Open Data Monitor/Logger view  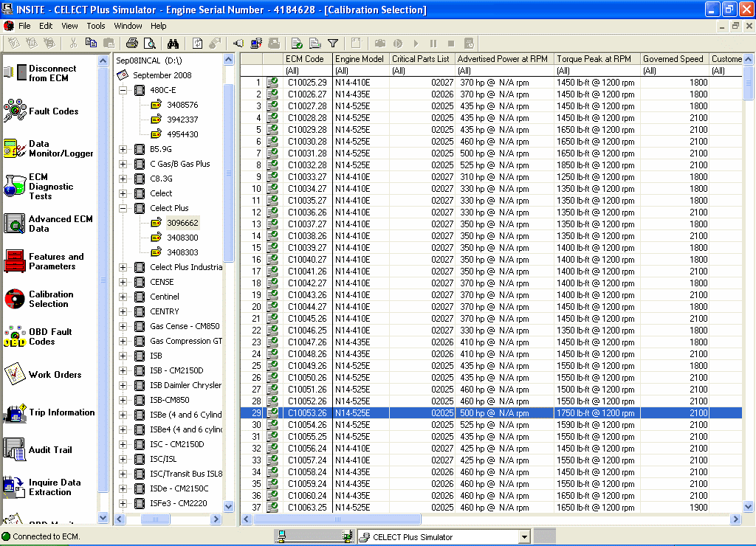tap(48, 148)
